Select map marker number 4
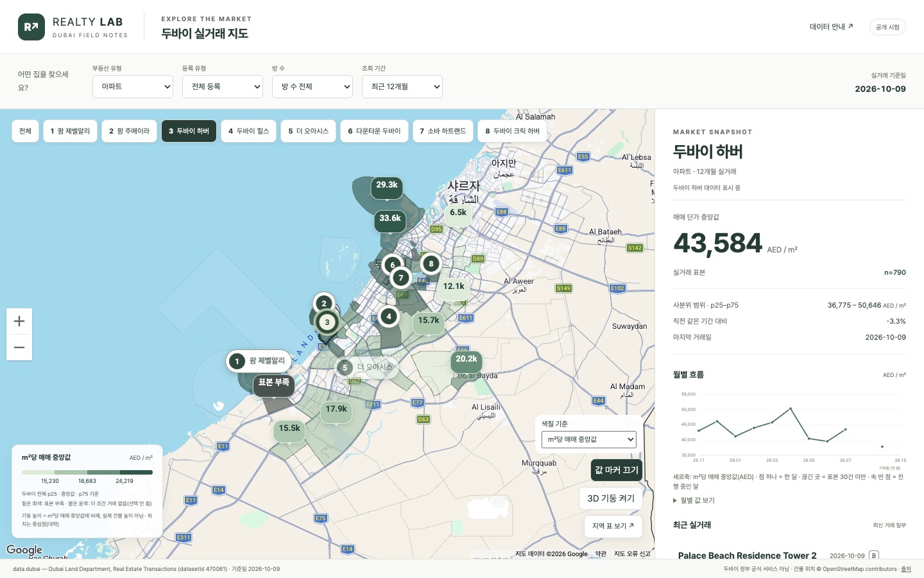924x578 pixels. click(388, 316)
